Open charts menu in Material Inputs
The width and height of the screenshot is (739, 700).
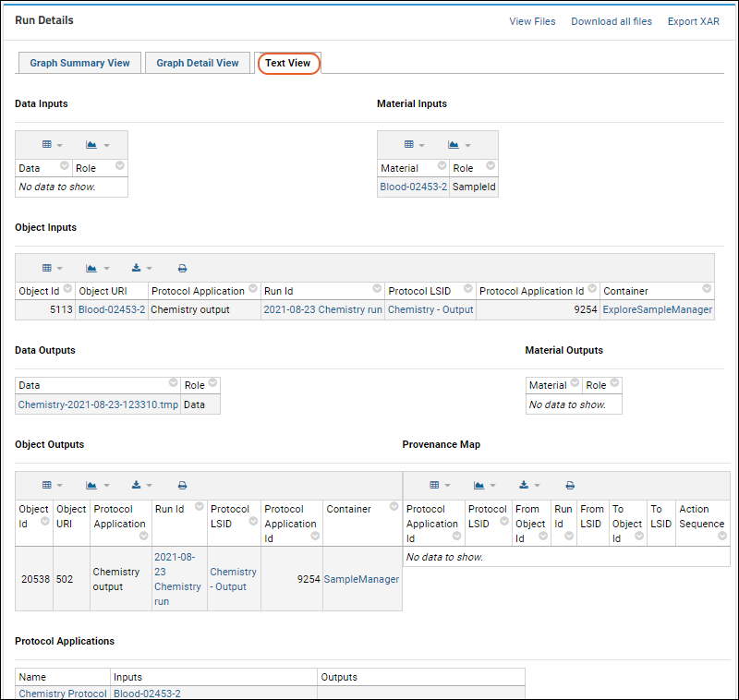click(x=459, y=145)
